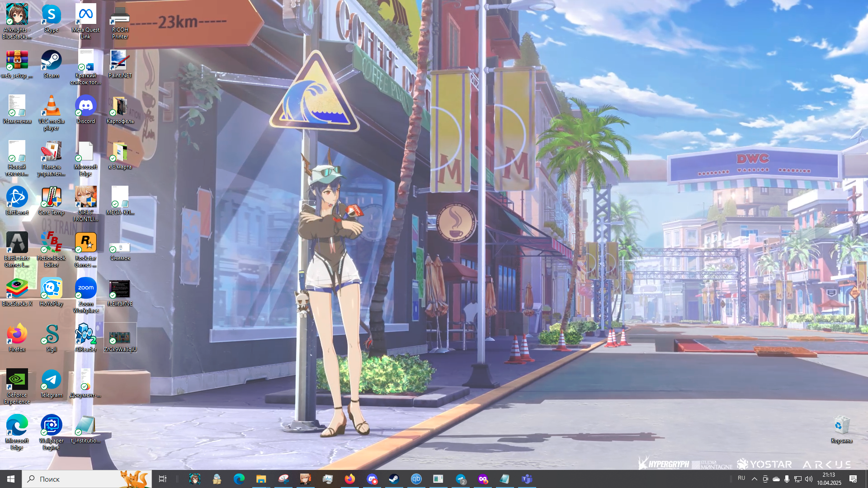Switch to Telegram in the taskbar
The height and width of the screenshot is (488, 868).
coord(461,479)
